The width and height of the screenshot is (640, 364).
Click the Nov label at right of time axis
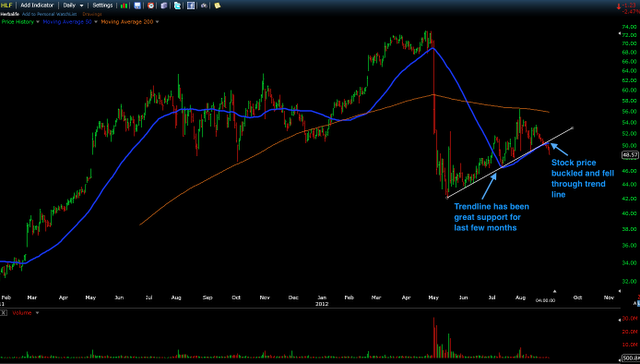(609, 297)
